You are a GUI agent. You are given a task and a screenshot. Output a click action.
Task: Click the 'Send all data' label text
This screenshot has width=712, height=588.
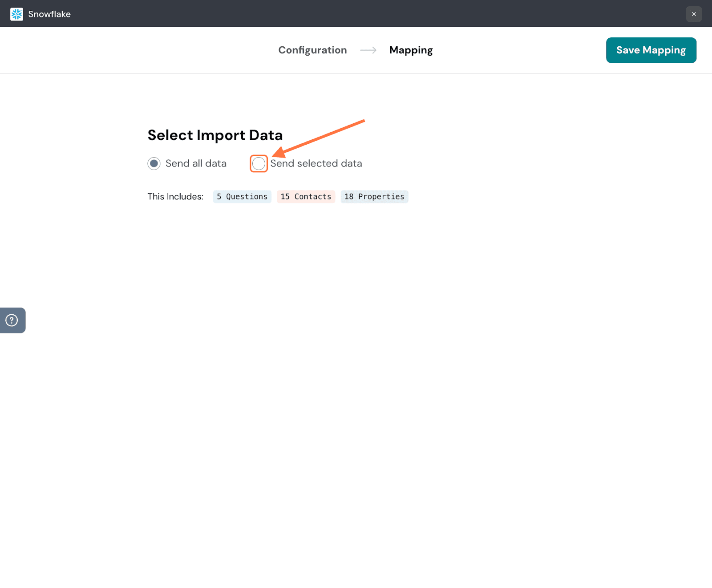click(x=196, y=164)
